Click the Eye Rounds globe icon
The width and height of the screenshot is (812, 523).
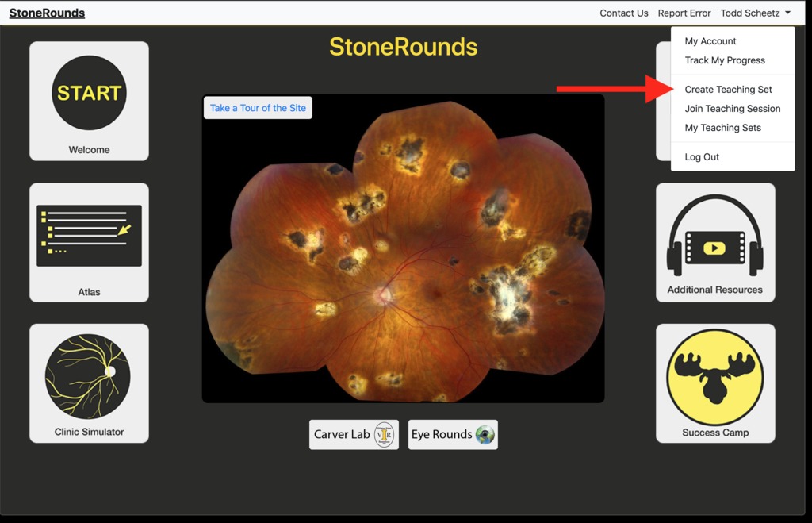point(485,435)
